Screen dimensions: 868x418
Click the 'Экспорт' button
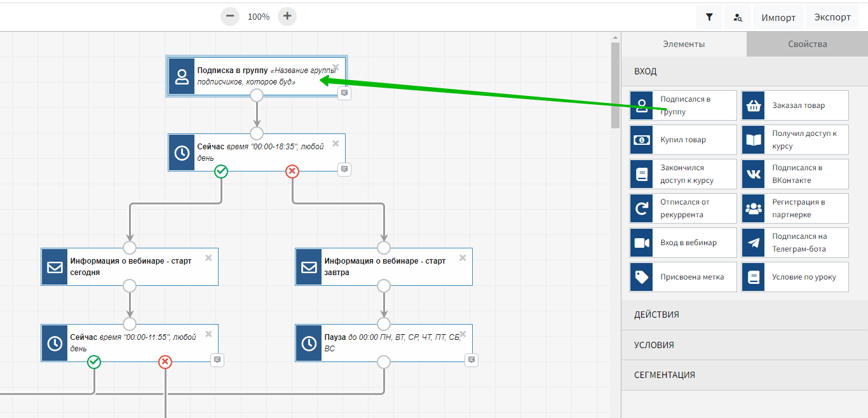[x=832, y=17]
